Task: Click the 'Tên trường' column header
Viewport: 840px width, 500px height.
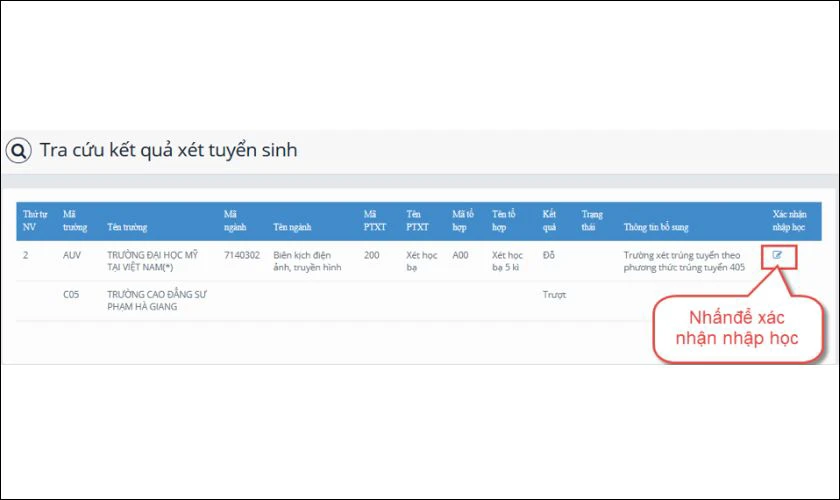Action: click(130, 226)
